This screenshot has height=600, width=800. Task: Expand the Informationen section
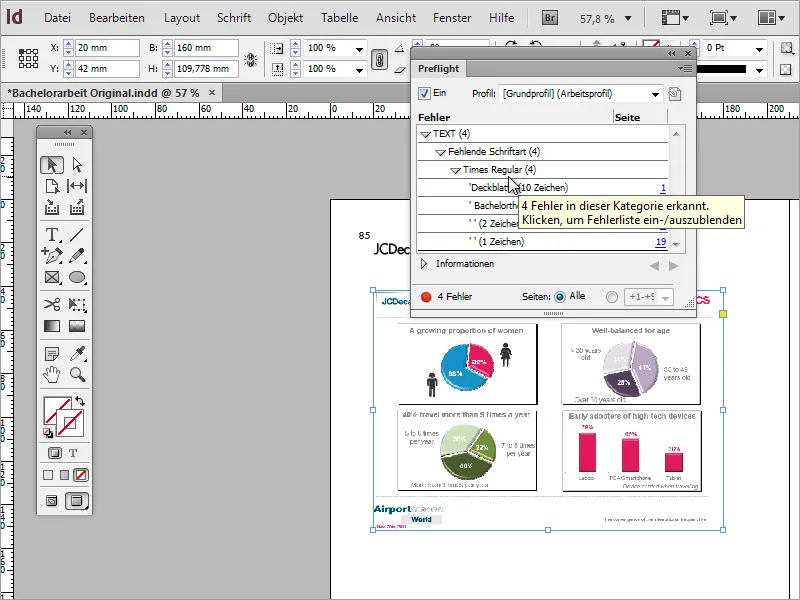click(x=424, y=264)
